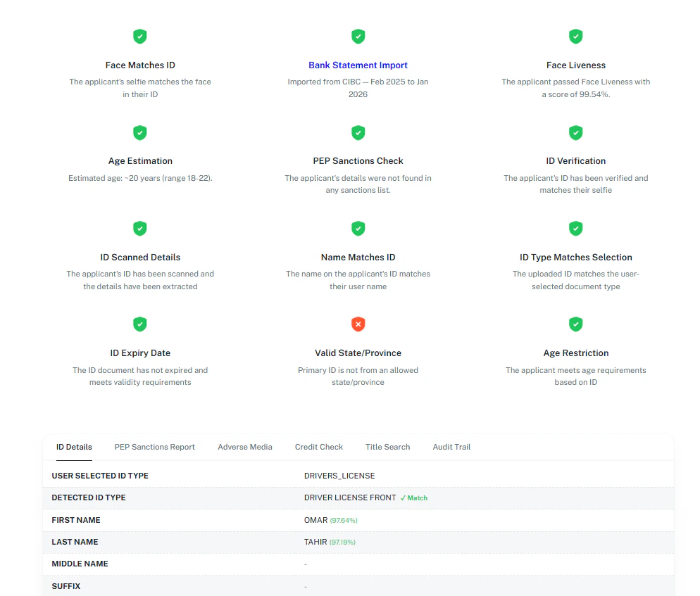Screen dimensions: 700x596
Task: Click the ID Verification green shield icon
Action: (x=576, y=132)
